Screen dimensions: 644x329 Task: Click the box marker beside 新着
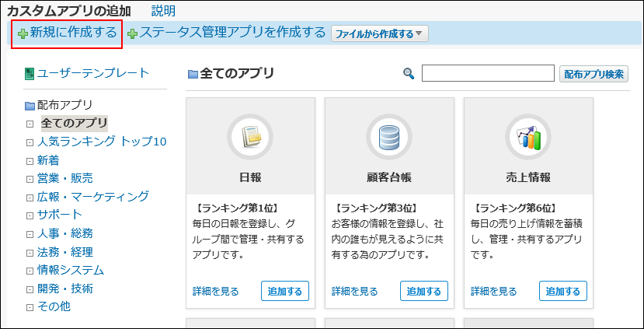pyautogui.click(x=30, y=161)
